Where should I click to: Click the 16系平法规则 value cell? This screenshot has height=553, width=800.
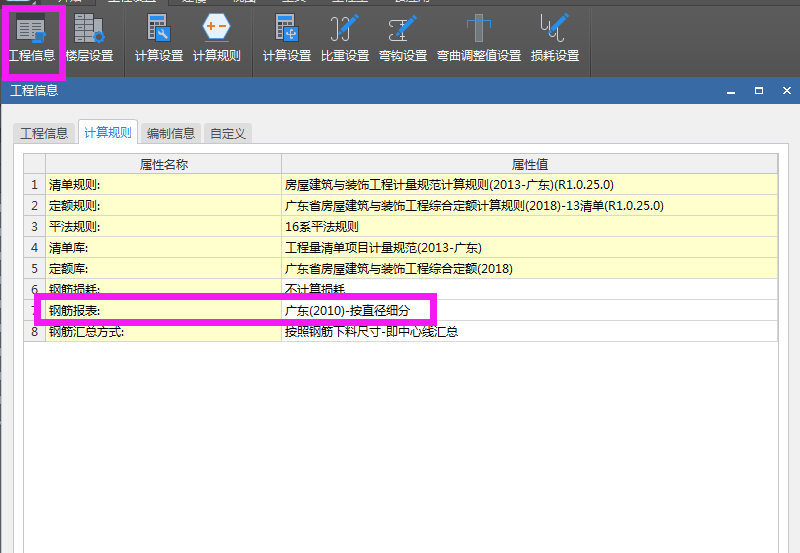530,227
